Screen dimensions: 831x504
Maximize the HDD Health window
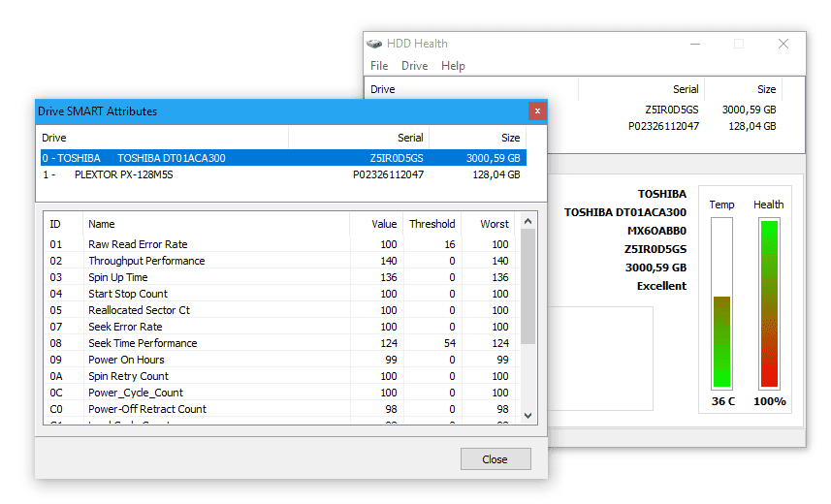pos(739,44)
